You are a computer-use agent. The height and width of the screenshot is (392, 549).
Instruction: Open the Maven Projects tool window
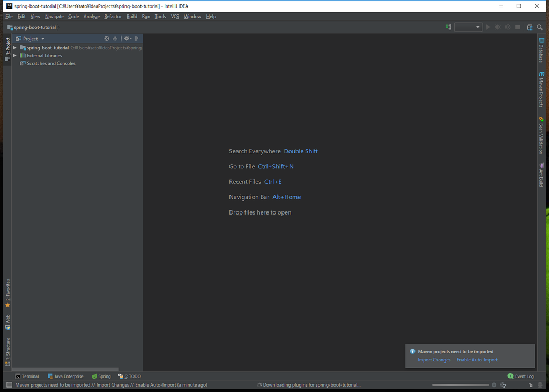541,90
